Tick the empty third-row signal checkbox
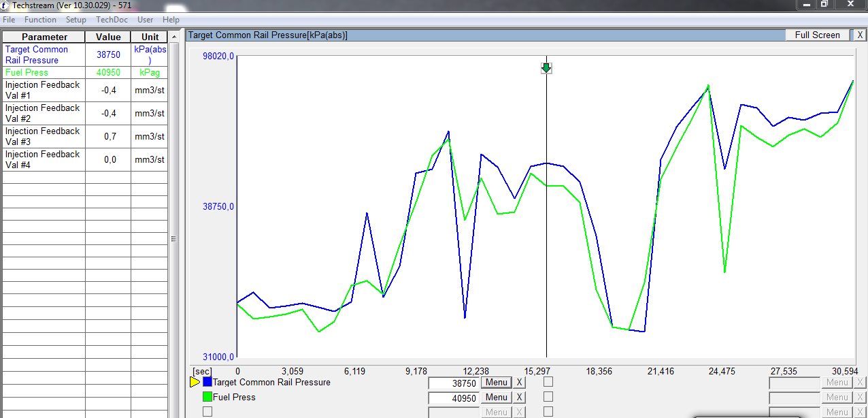Image resolution: width=868 pixels, height=418 pixels. tap(207, 411)
